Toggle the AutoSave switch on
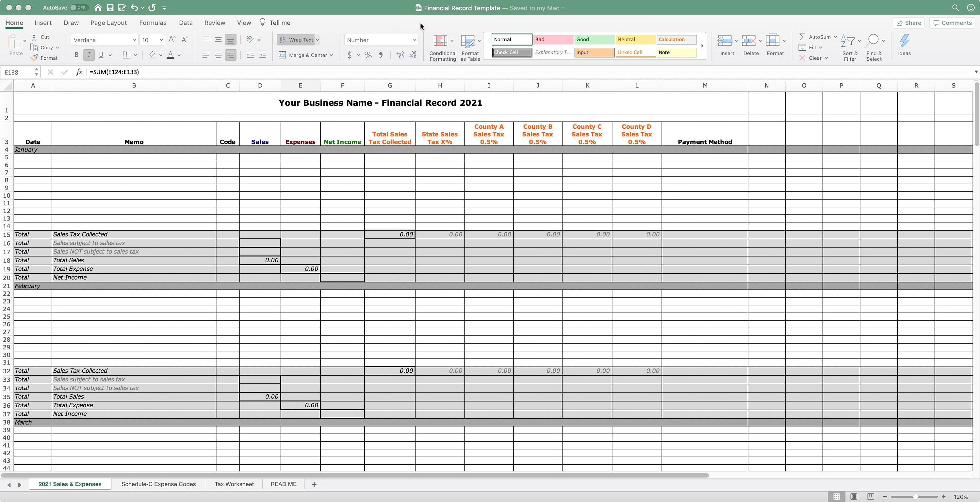This screenshot has width=980, height=502. click(79, 7)
